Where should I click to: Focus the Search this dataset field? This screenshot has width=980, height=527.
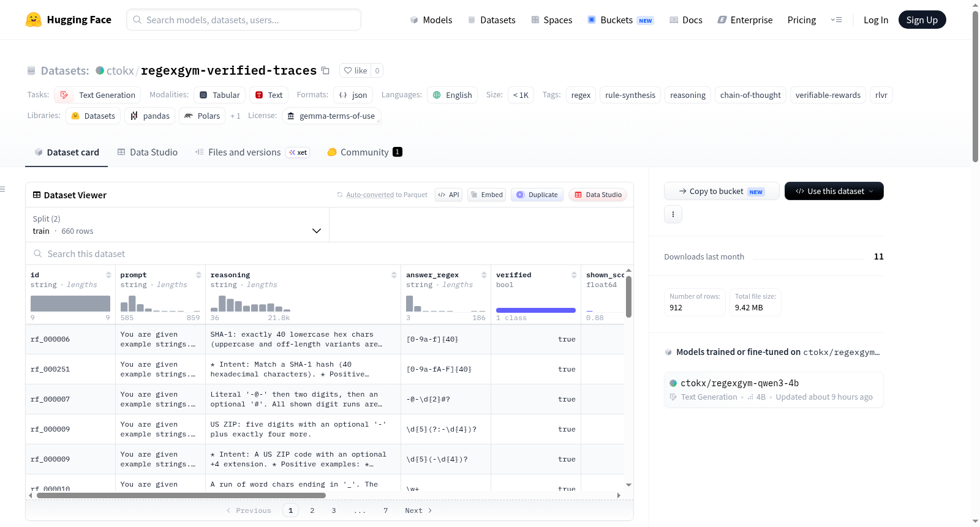[330, 253]
